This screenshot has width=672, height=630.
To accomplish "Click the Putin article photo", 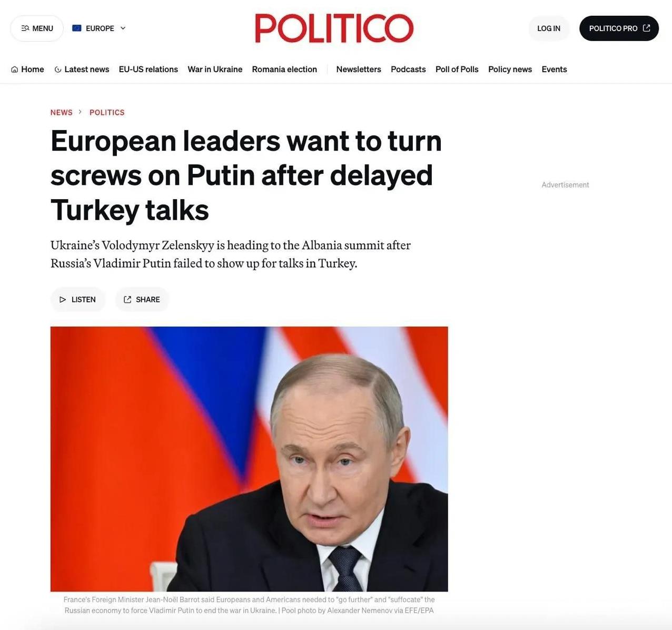I will tap(249, 459).
